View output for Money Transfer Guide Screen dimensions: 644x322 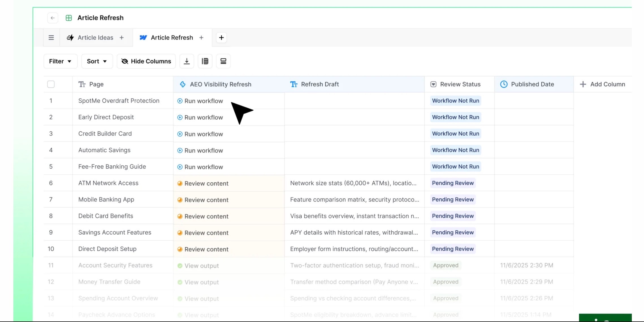(x=198, y=282)
